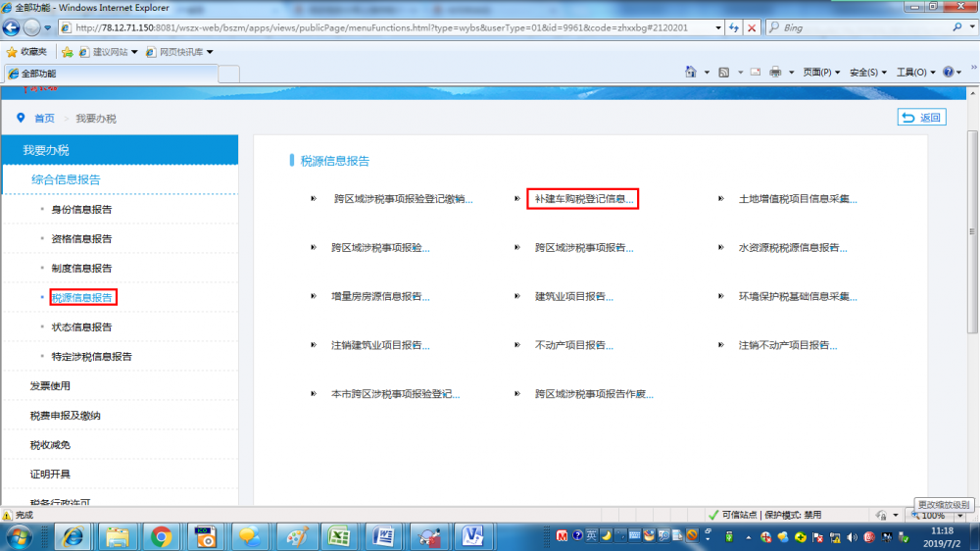Open the 水资源税税源信息报告 link

[792, 248]
